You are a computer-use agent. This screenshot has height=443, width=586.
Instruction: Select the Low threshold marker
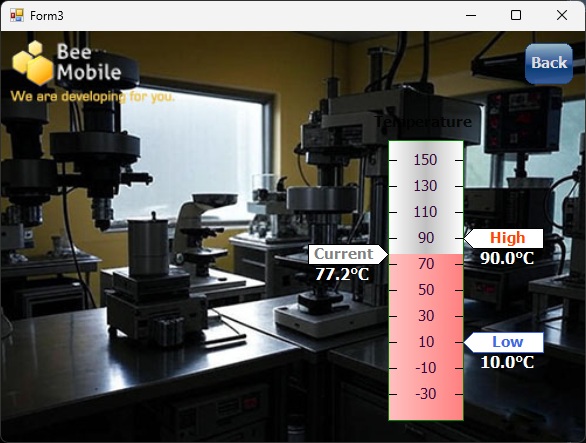click(503, 342)
